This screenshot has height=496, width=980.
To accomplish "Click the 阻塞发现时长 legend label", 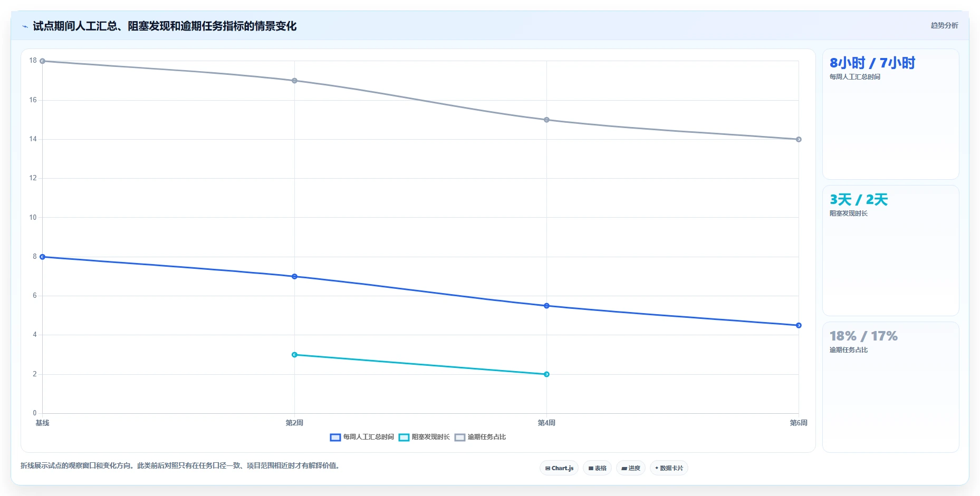I will click(431, 437).
